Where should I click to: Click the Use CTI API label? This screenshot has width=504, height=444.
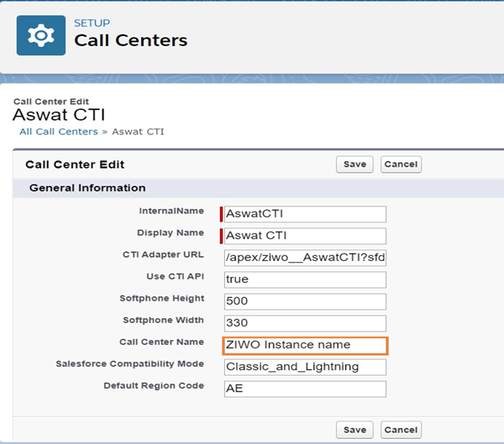pyautogui.click(x=176, y=276)
